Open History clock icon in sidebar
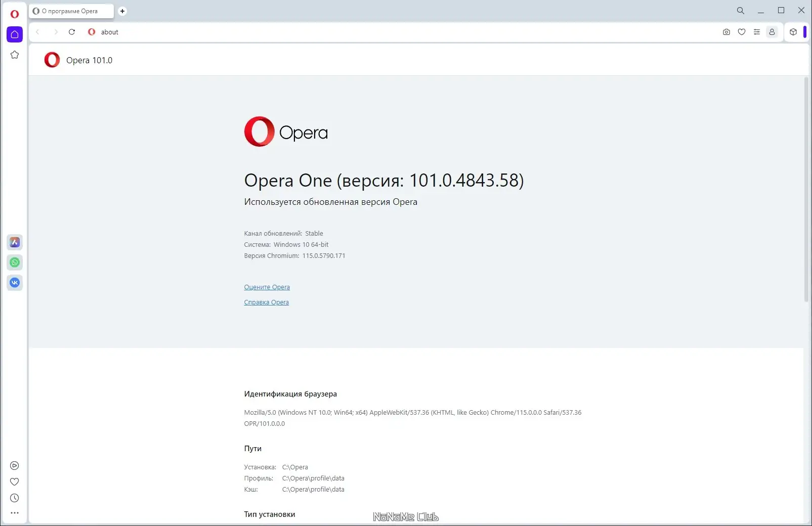This screenshot has height=526, width=812. coord(15,498)
